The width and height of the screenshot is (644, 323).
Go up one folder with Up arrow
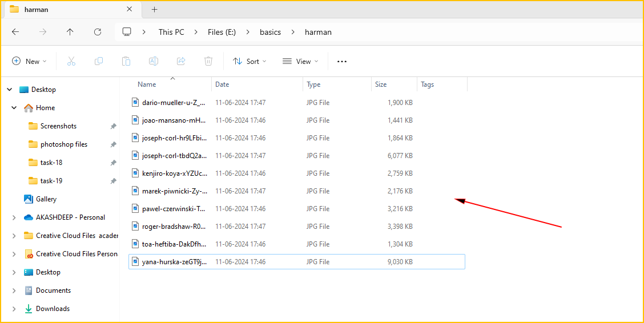click(x=70, y=32)
